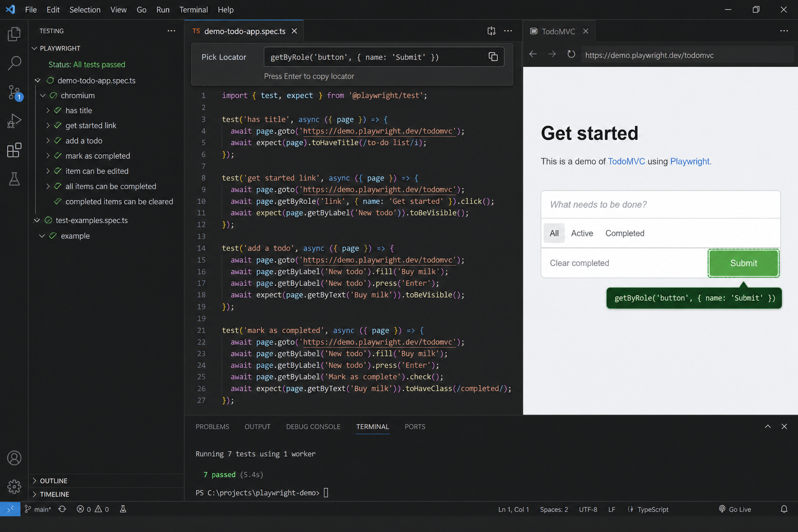This screenshot has width=798, height=532.
Task: Open Source Control view with badge
Action: (x=14, y=93)
